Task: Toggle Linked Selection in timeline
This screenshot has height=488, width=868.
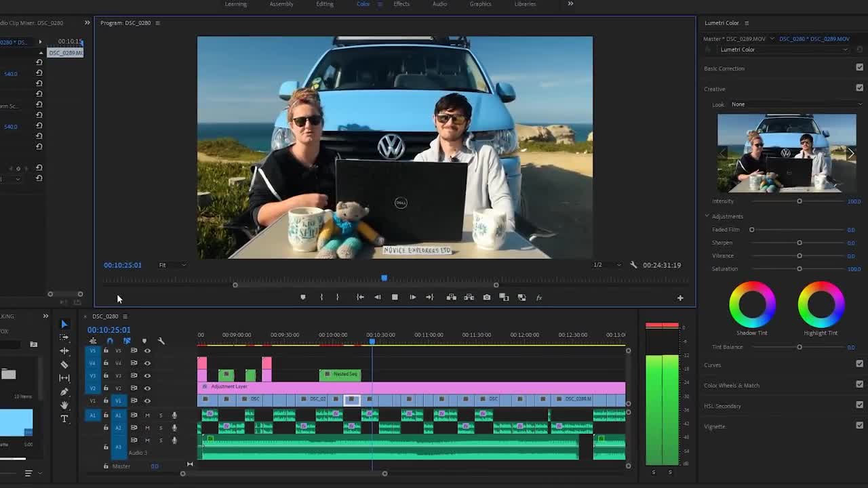Action: coord(127,341)
